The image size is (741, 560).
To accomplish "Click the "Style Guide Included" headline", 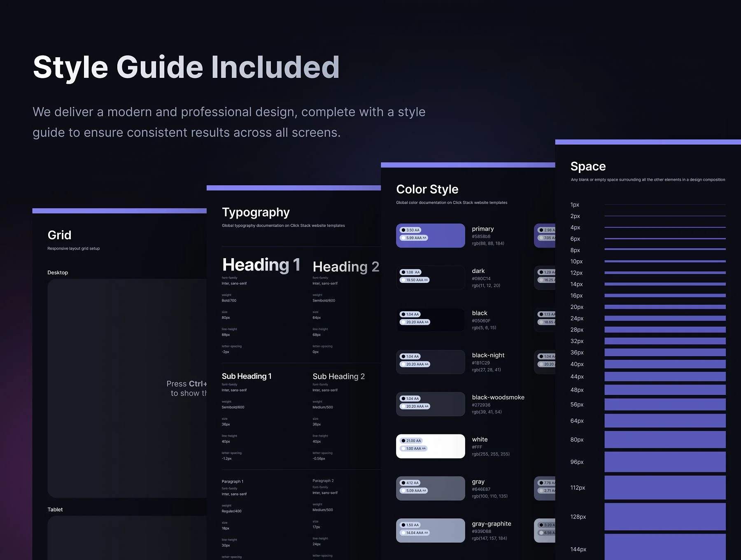I will (x=186, y=67).
